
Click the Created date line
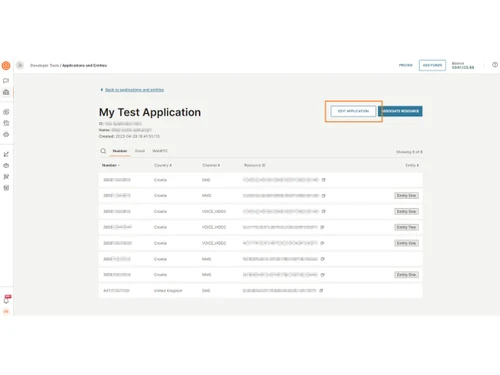129,136
